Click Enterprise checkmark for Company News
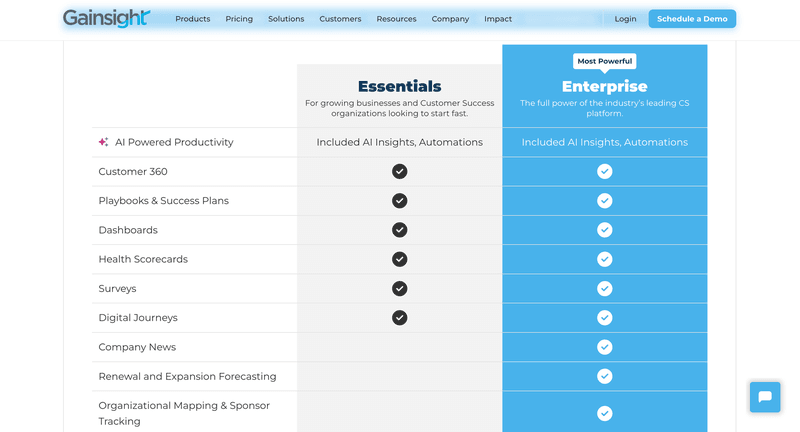Screen dimensions: 800x432 [x=604, y=347]
